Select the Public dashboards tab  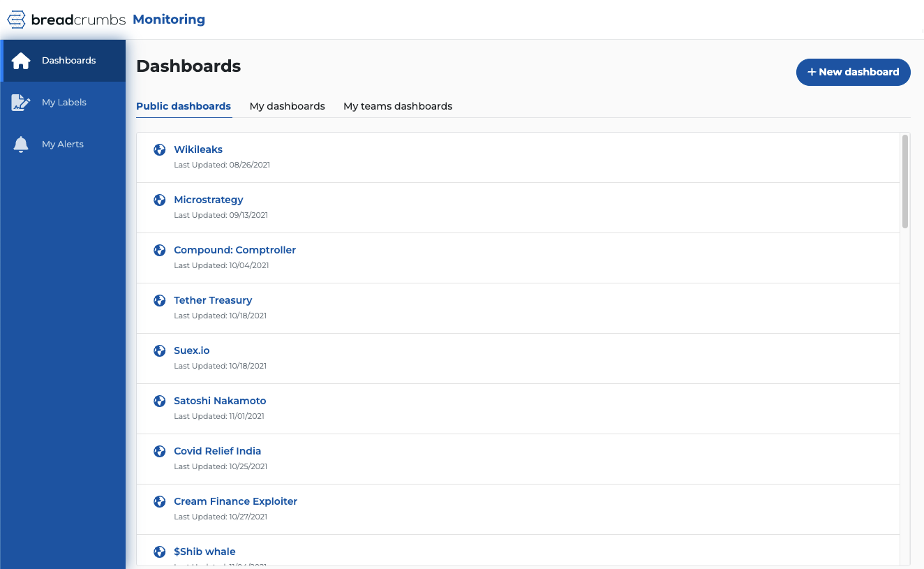click(x=184, y=106)
